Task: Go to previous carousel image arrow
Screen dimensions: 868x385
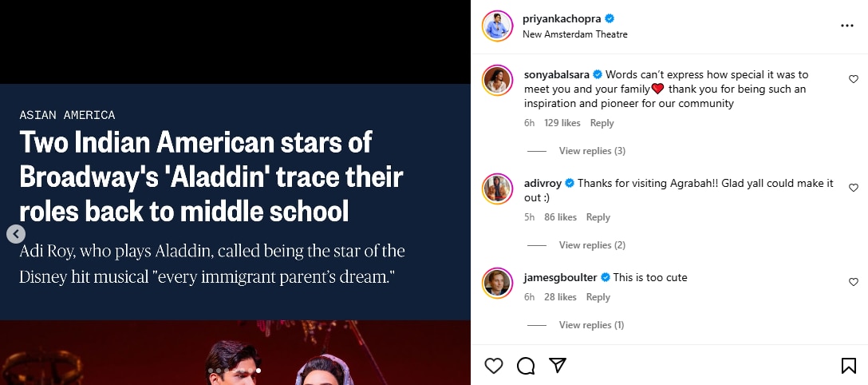Action: pos(16,234)
